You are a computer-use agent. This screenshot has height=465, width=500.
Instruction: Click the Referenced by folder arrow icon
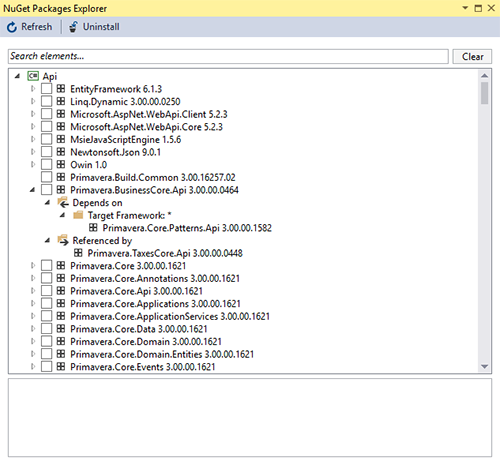(63, 240)
